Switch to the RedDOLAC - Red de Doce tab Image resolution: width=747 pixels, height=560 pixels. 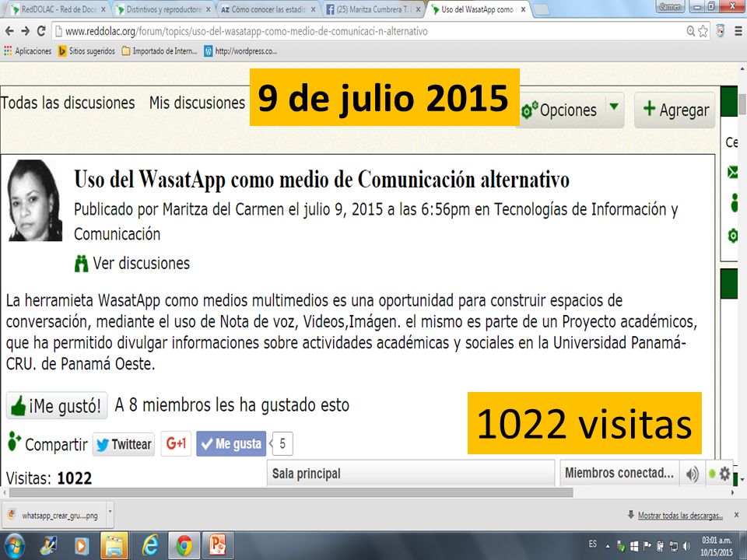(x=58, y=9)
